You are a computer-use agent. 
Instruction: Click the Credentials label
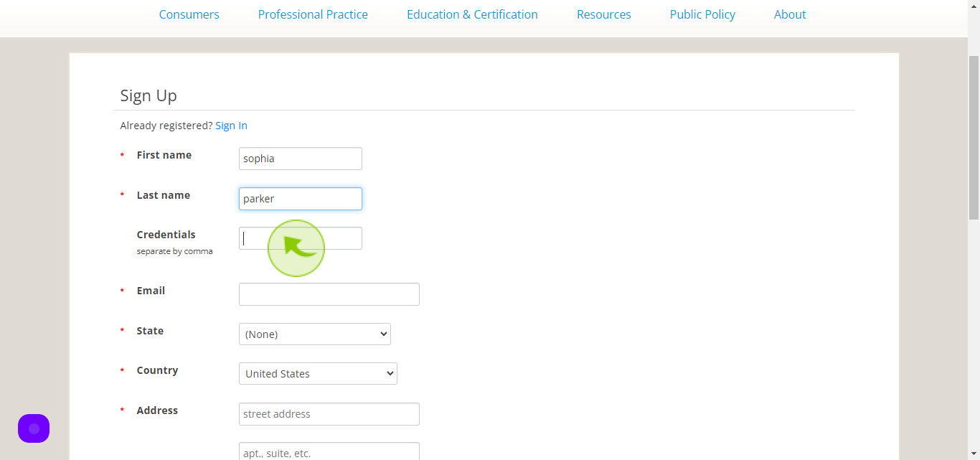[166, 235]
